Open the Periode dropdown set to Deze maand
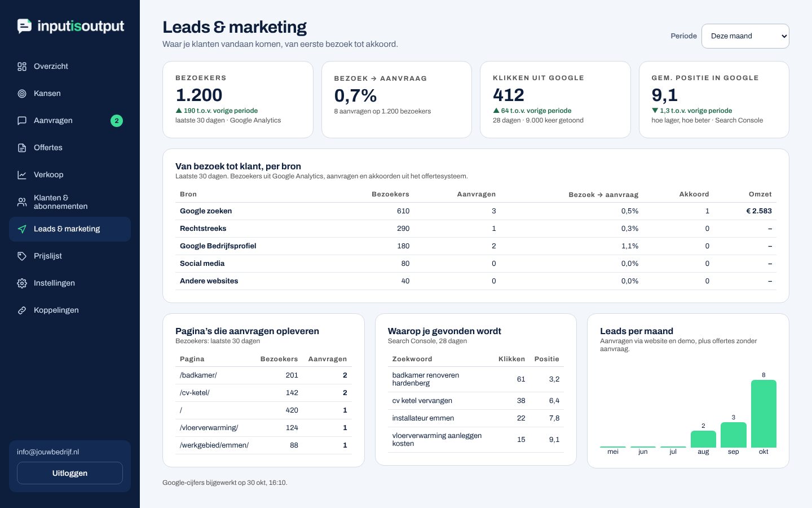The height and width of the screenshot is (508, 812). [x=745, y=36]
